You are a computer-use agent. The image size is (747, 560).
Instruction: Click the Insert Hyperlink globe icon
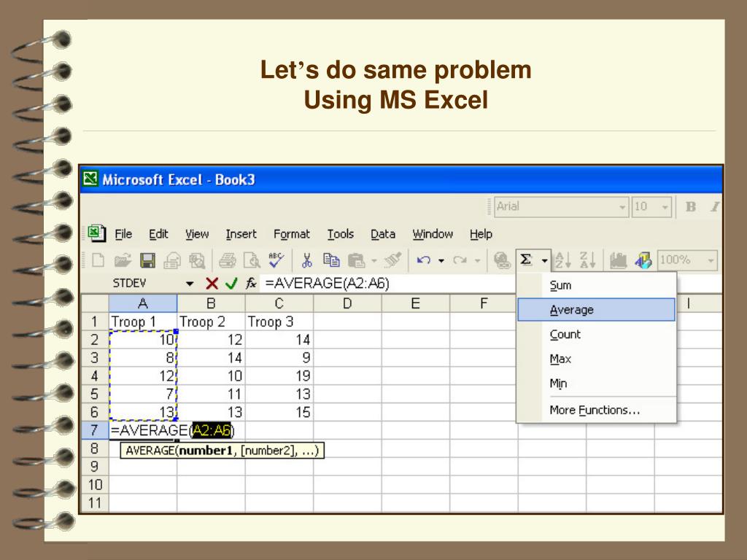pyautogui.click(x=502, y=260)
